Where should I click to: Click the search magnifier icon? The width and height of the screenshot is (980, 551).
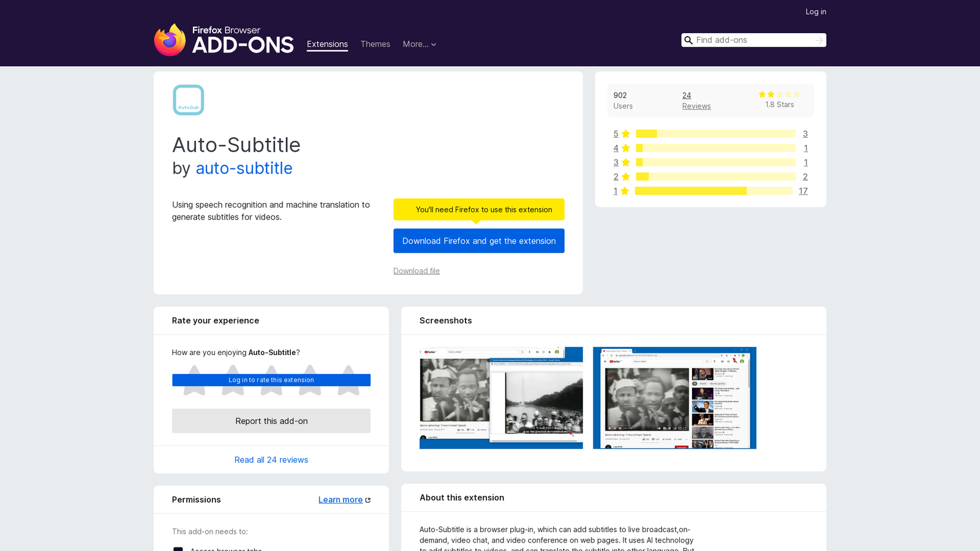[688, 40]
